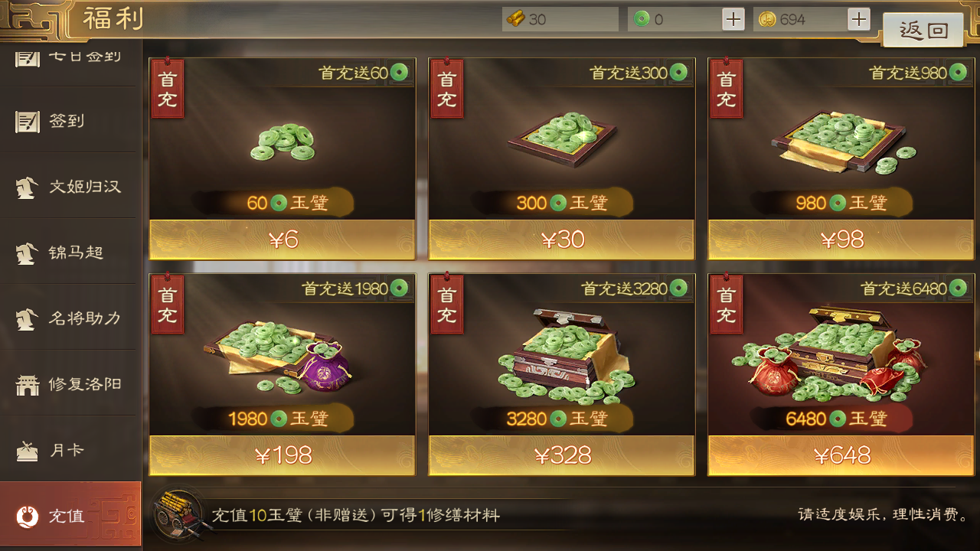Purchase the ¥198 jade package
980x551 pixels.
click(283, 456)
